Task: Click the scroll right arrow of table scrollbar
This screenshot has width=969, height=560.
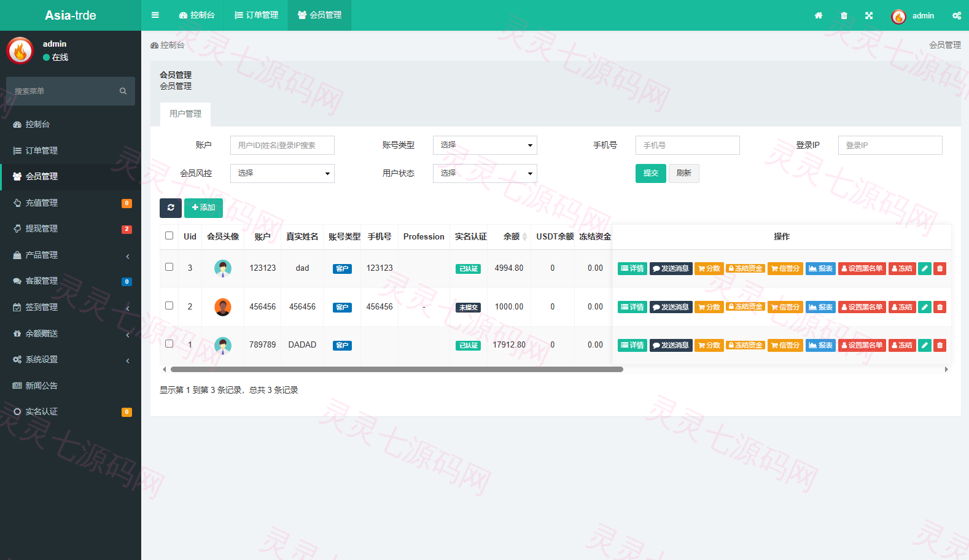Action: click(946, 370)
